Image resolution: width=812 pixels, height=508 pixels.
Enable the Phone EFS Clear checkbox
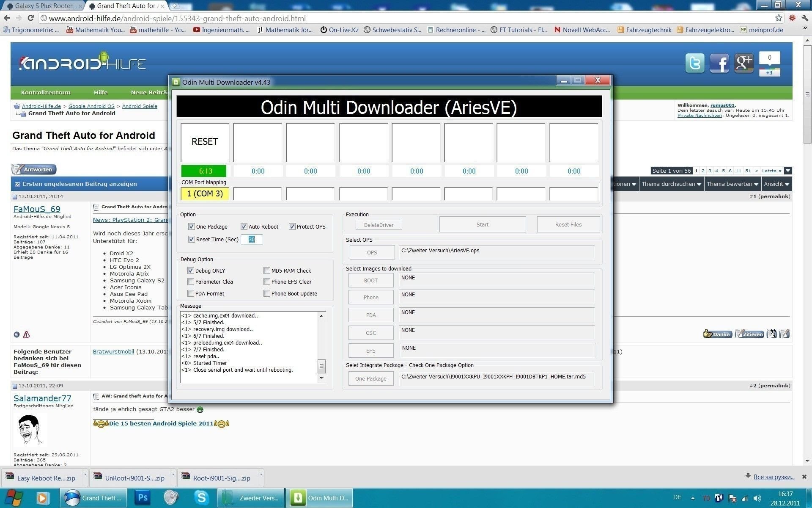click(267, 282)
